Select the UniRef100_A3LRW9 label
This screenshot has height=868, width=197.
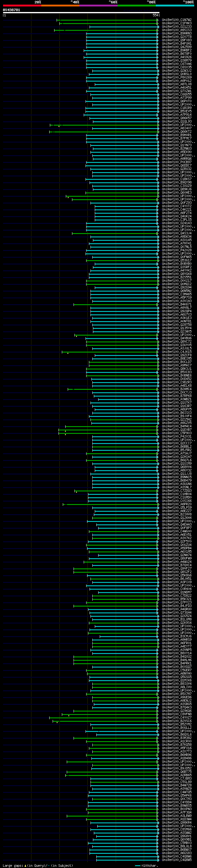tap(176, 816)
